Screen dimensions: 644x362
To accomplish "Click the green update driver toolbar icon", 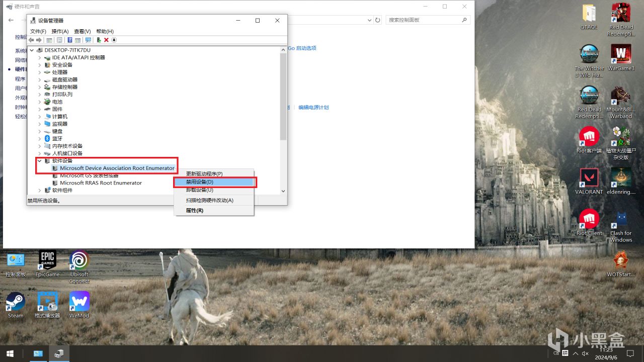I will pos(99,40).
